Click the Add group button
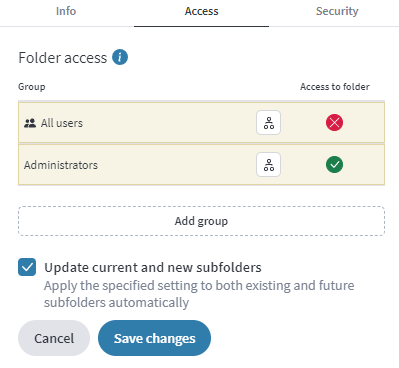This screenshot has height=368, width=399. click(x=201, y=221)
